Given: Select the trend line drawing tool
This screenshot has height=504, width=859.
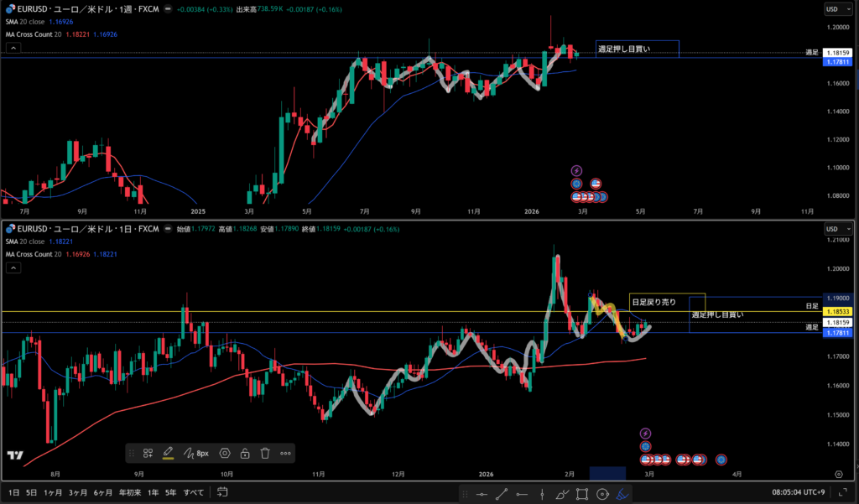Looking at the screenshot, I should (500, 494).
